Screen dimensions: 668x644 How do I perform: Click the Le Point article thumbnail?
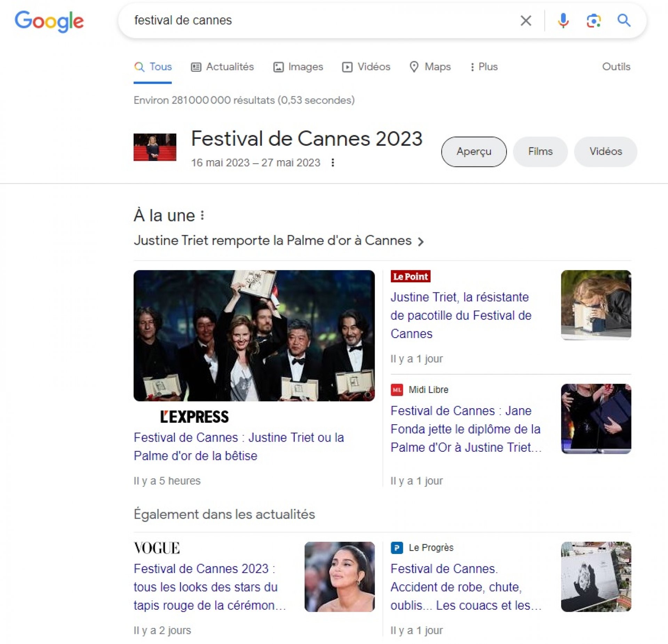[x=596, y=305]
